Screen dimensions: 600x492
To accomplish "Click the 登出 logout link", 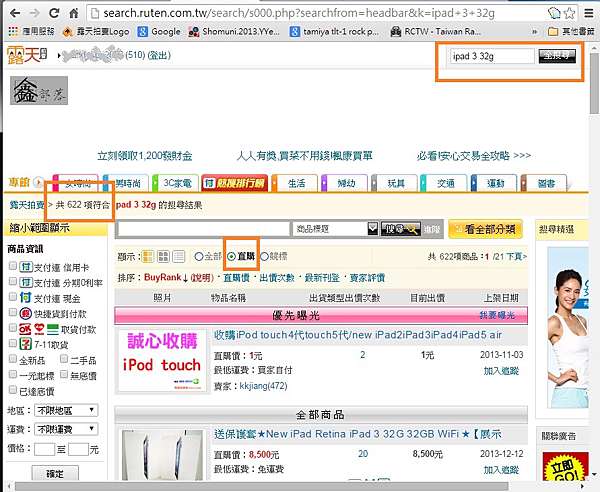I will (159, 55).
